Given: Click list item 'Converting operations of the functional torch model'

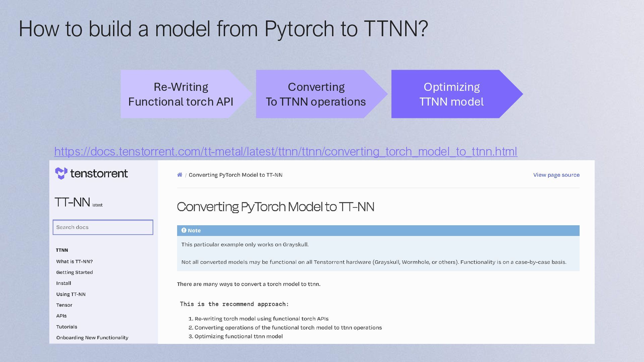Looking at the screenshot, I should (288, 327).
